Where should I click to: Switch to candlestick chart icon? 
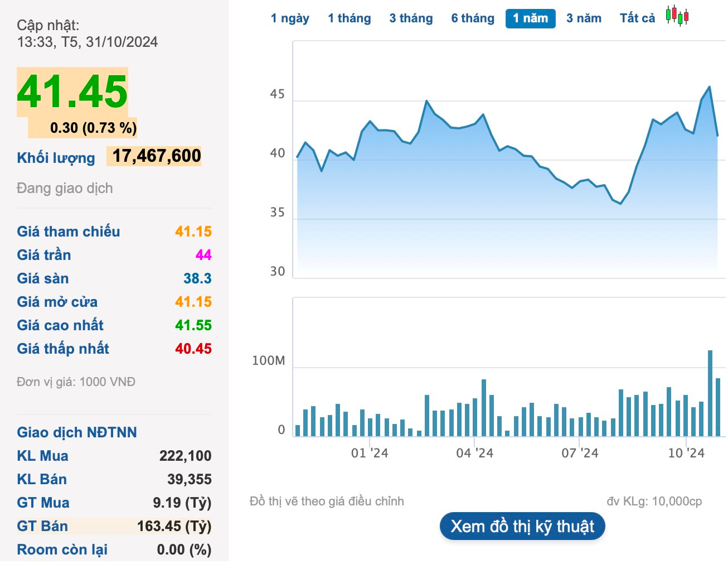click(x=677, y=16)
